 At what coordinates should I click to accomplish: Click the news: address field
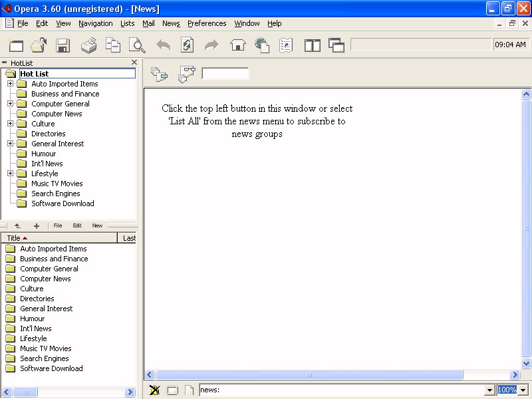[x=342, y=390]
